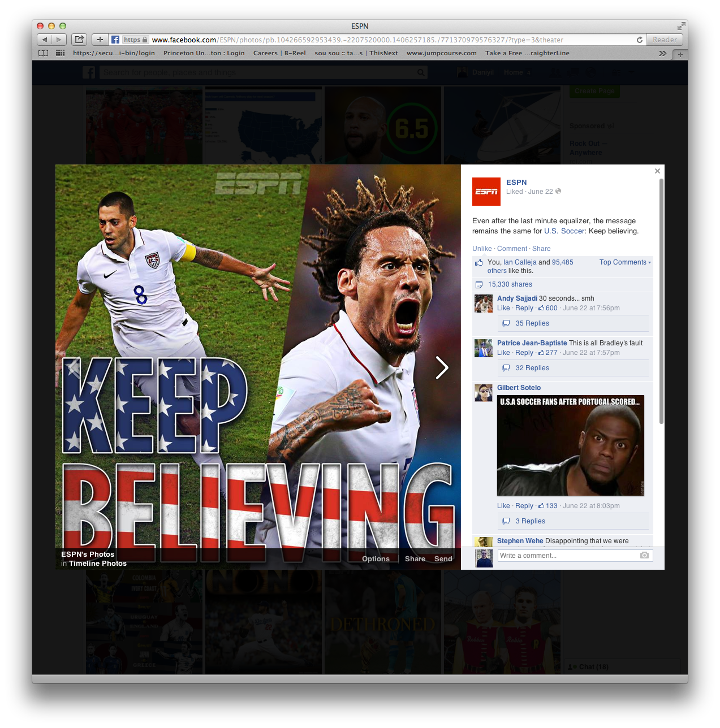Viewport: 720px width, 728px height.
Task: Attach a photo with the camera icon
Action: click(644, 556)
